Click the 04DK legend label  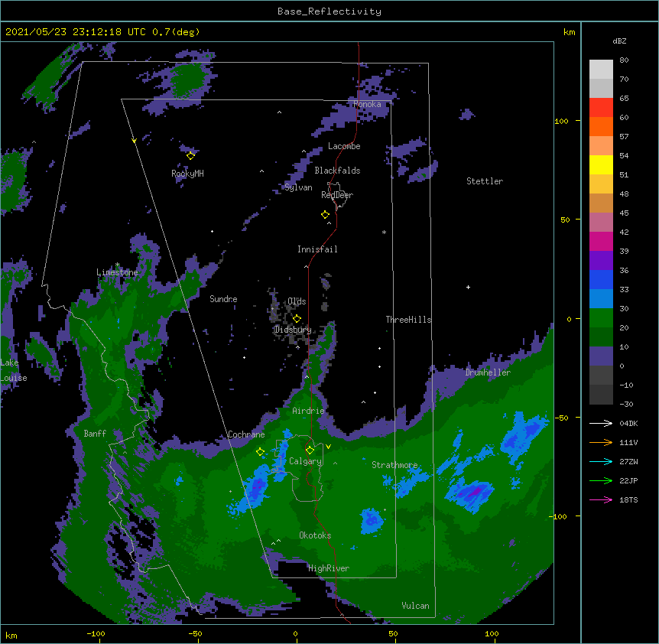coord(628,423)
